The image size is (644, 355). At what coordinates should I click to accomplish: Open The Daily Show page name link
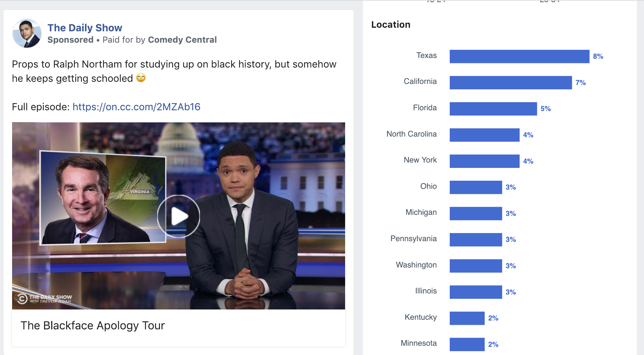[85, 28]
